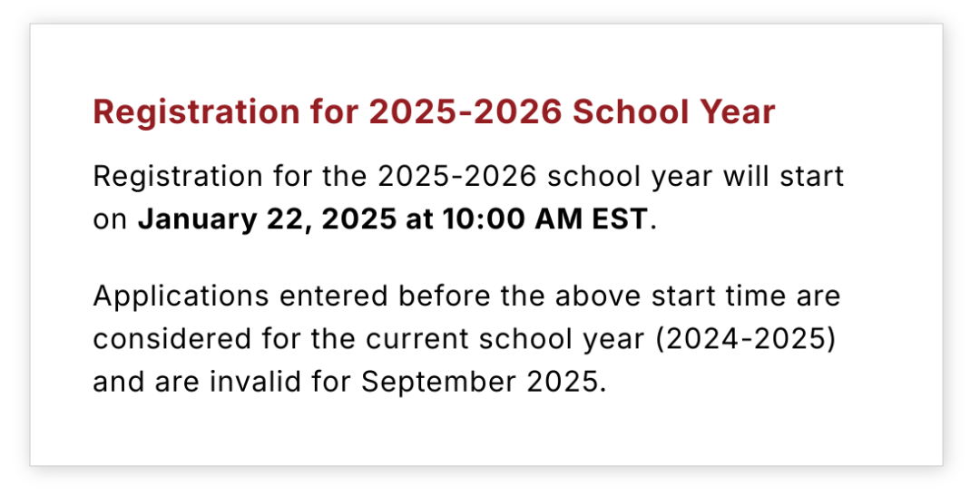The image size is (980, 495).
Task: Click Registration at start of first paragraph
Action: 178,177
